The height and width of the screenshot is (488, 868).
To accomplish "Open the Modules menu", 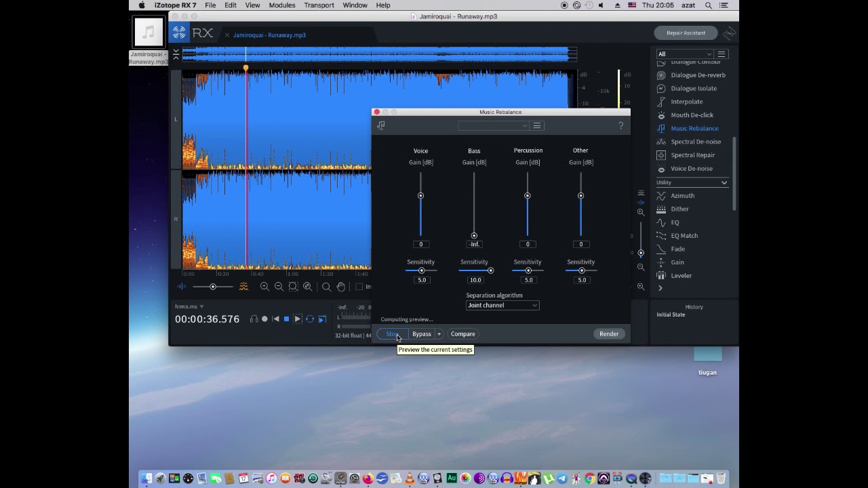I will (282, 5).
